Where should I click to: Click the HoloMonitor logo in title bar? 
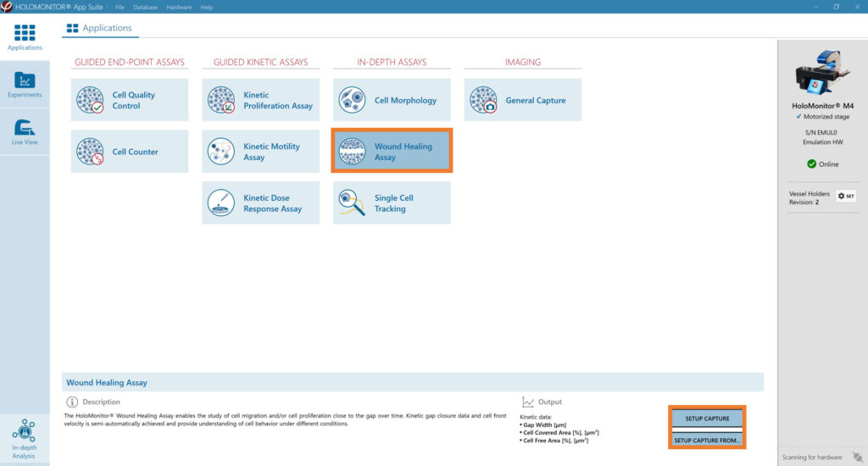coord(7,7)
